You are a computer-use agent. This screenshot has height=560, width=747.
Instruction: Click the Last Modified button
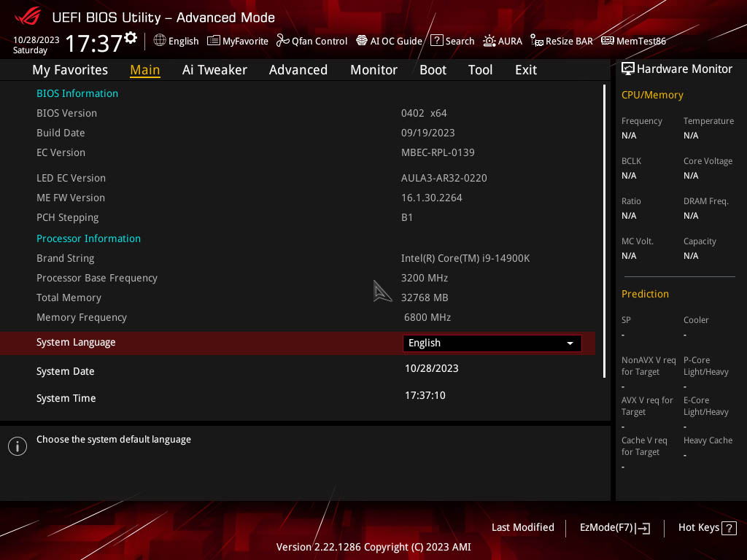[522, 528]
